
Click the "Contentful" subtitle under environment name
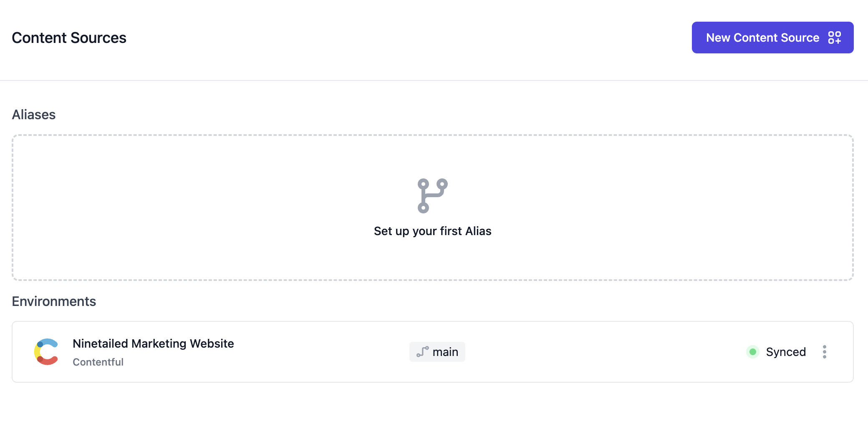[x=98, y=362]
